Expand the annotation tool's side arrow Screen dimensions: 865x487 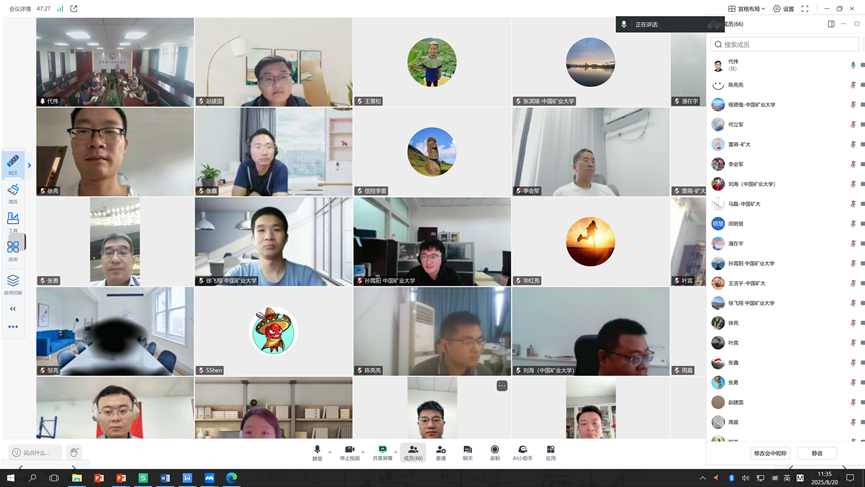pyautogui.click(x=29, y=165)
